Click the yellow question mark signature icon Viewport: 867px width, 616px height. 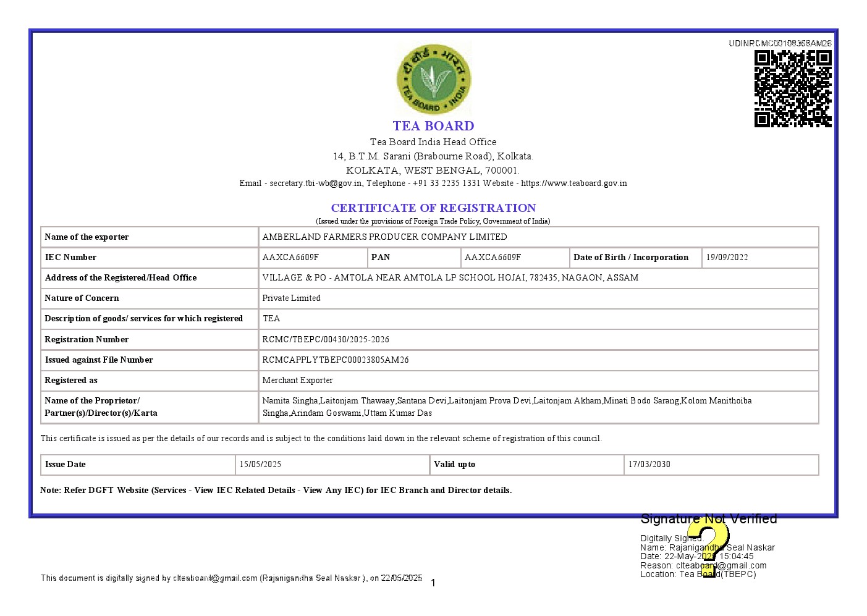coord(708,547)
